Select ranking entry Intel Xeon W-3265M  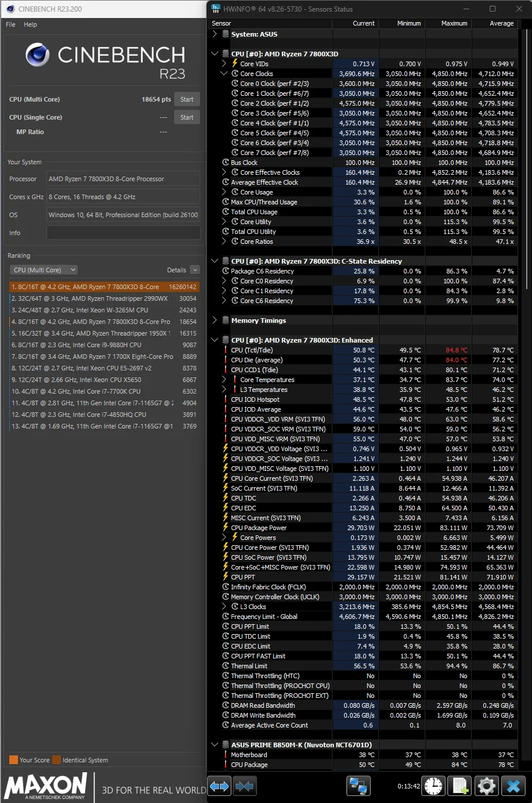104,310
